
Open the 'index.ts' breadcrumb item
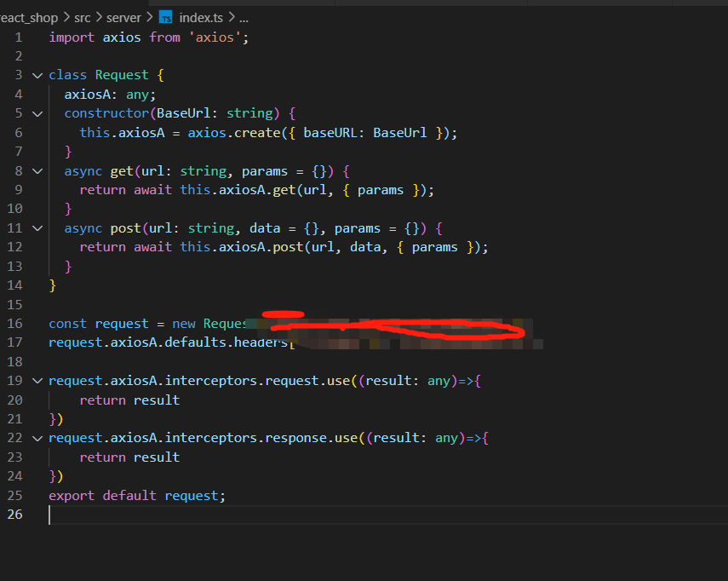201,18
